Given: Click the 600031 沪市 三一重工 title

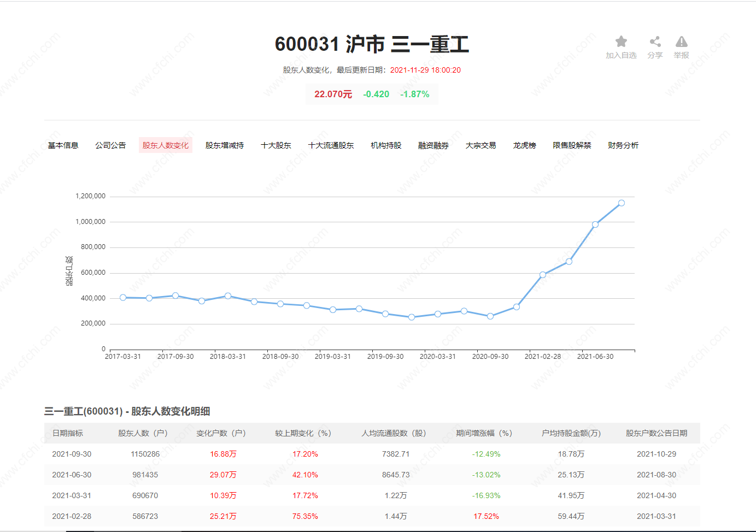Looking at the screenshot, I should tap(372, 44).
